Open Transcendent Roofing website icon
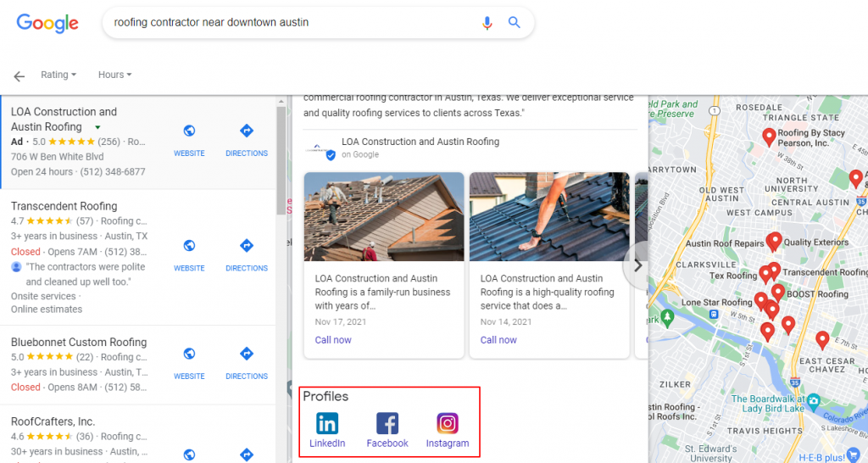The width and height of the screenshot is (868, 463). (x=189, y=245)
